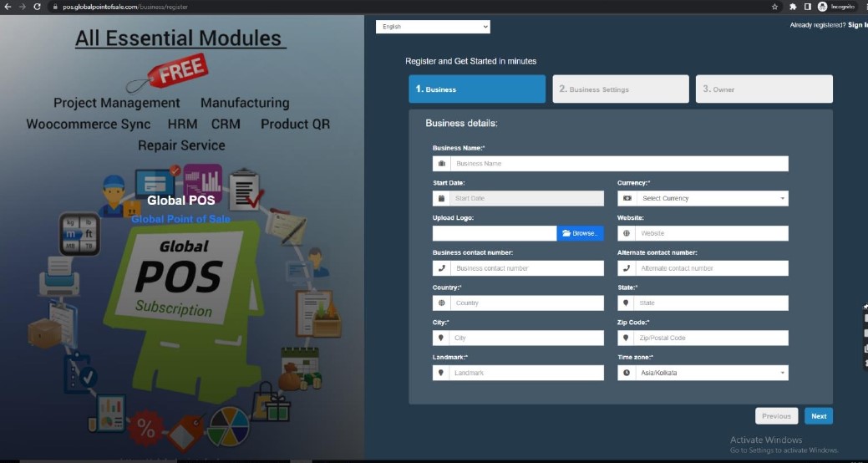Viewport: 868px width, 463px height.
Task: Click the map pin icon beside City
Action: tap(441, 338)
